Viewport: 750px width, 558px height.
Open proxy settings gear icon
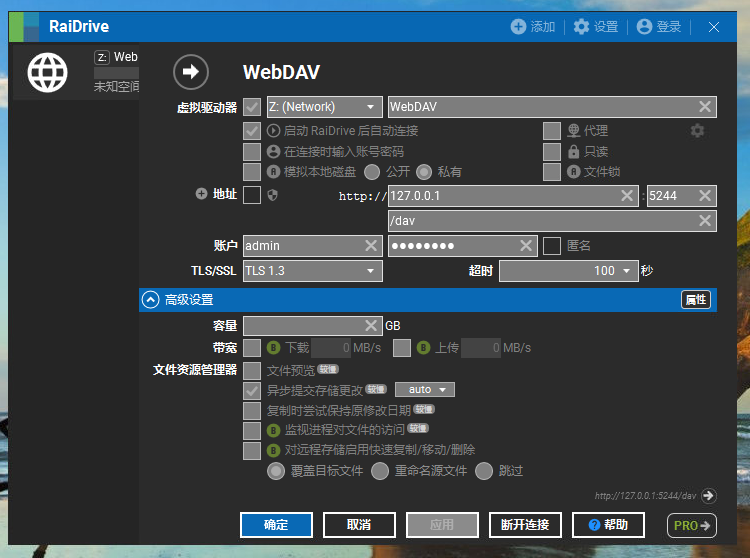(697, 131)
